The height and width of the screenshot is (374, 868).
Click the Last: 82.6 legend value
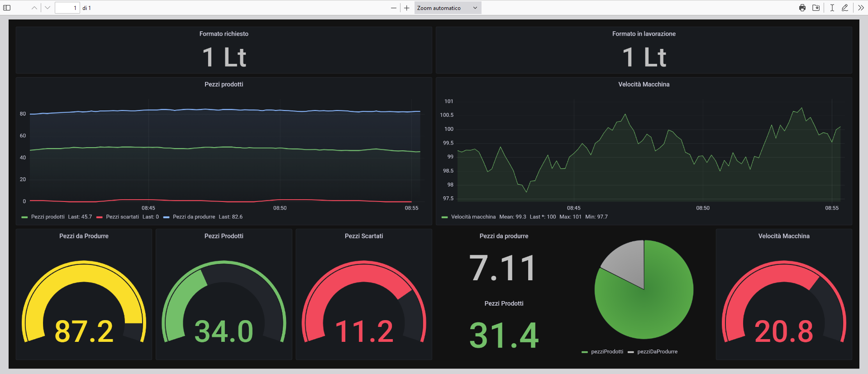click(x=230, y=217)
